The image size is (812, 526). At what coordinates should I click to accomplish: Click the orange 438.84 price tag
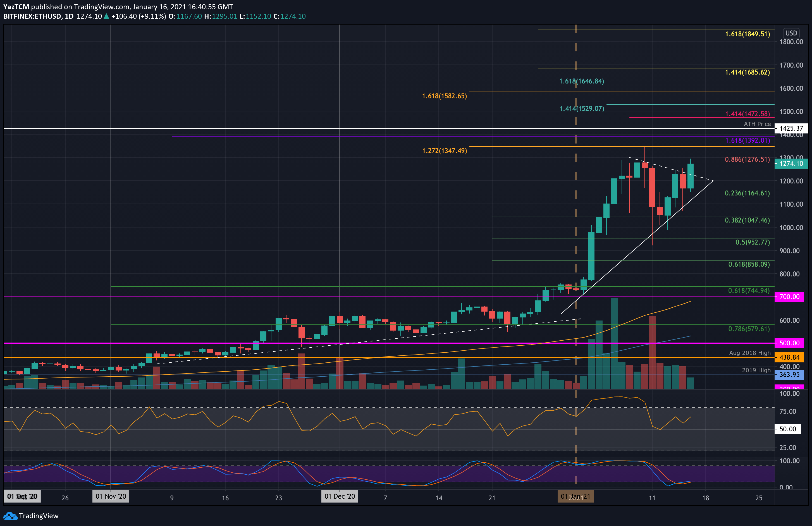[x=789, y=357]
